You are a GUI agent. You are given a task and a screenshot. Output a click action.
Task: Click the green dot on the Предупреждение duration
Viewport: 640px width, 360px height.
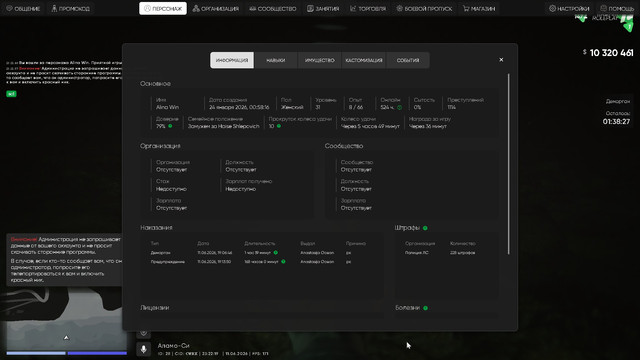[283, 262]
